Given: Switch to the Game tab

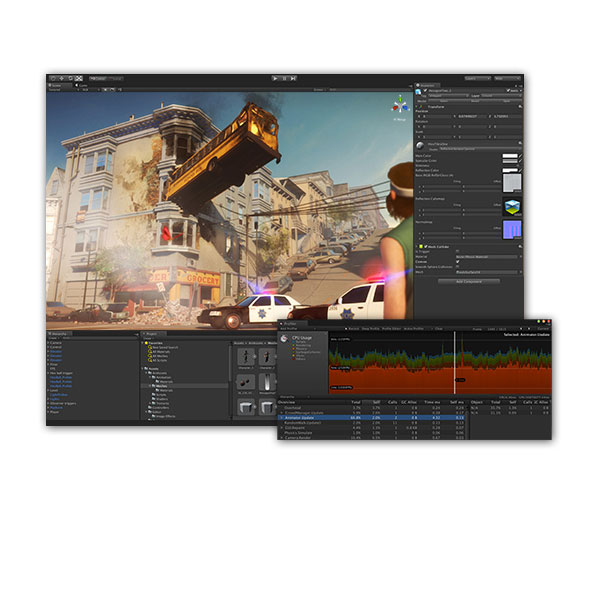Looking at the screenshot, I should click(x=82, y=85).
